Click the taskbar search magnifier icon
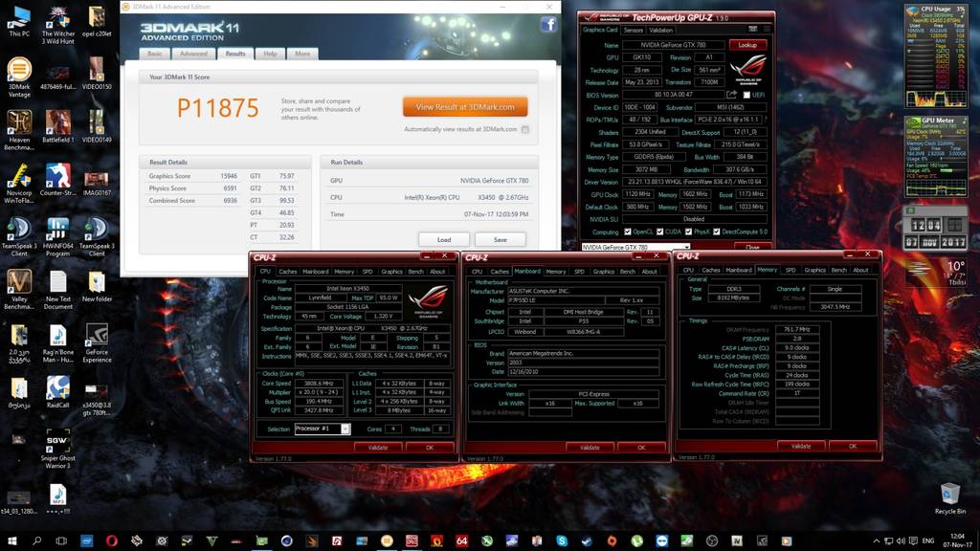 pyautogui.click(x=36, y=540)
